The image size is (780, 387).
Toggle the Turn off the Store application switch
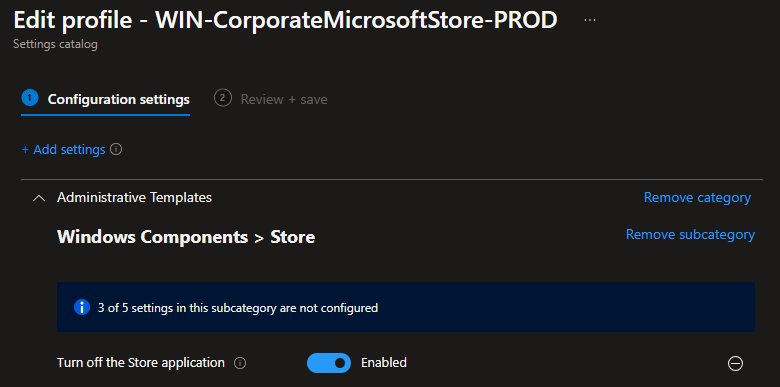329,363
